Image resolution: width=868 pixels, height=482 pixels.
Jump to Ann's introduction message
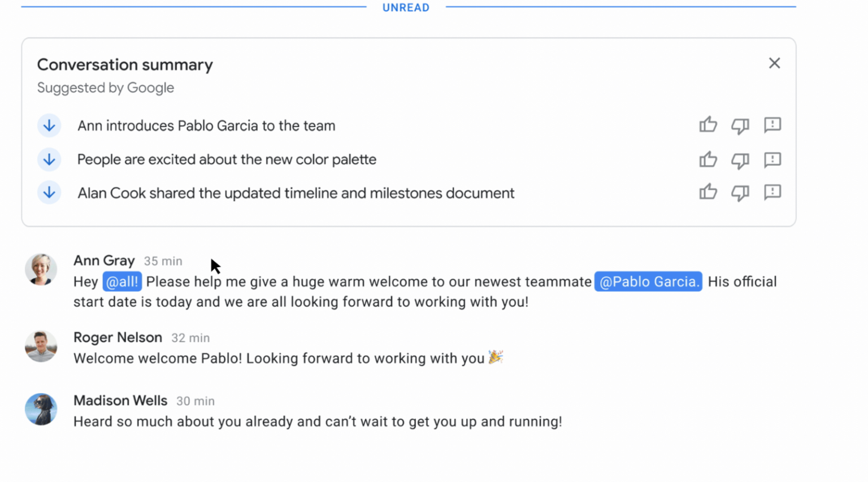pos(49,125)
